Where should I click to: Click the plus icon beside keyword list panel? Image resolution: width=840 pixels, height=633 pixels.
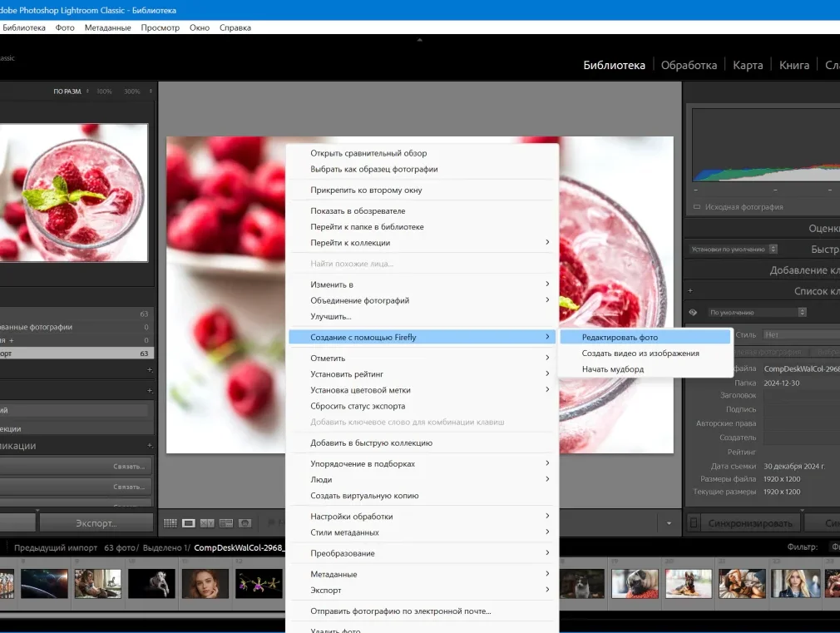[689, 291]
